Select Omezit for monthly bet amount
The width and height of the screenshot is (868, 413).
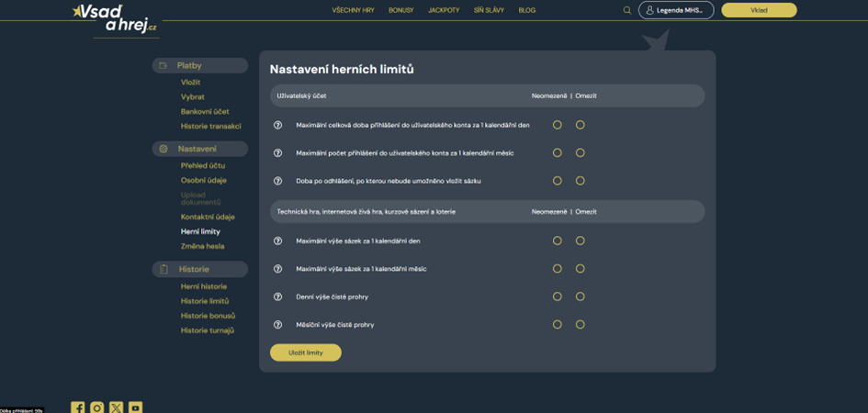[581, 269]
